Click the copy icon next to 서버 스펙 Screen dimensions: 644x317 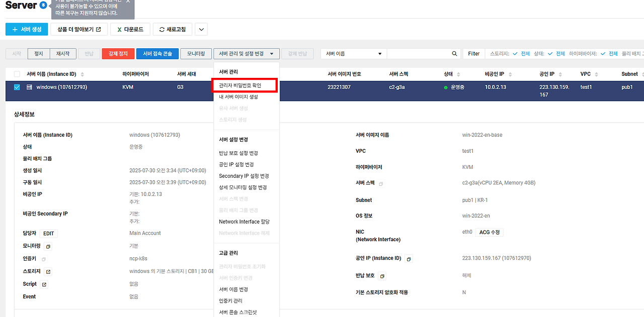click(x=381, y=184)
